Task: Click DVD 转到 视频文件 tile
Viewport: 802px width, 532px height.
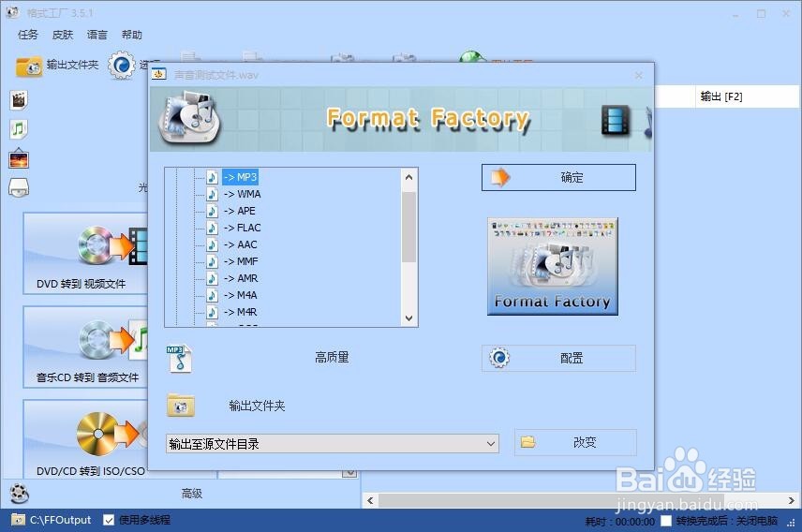Action: 85,254
